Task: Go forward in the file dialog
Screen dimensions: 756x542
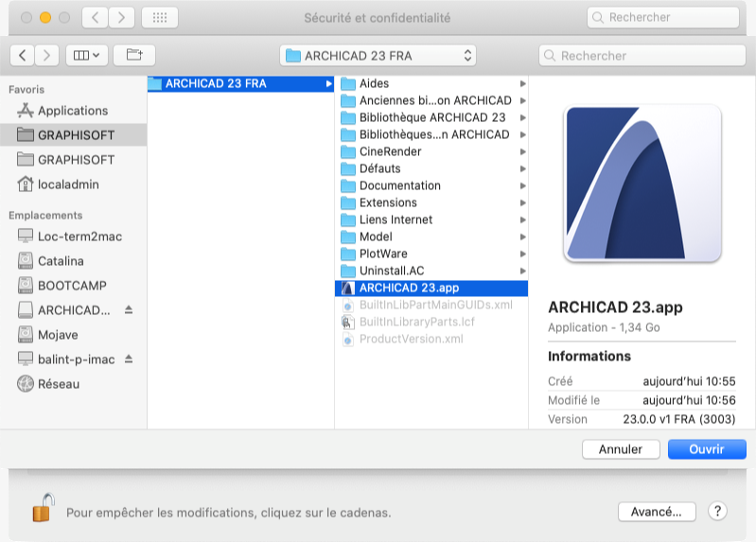Action: coord(46,56)
